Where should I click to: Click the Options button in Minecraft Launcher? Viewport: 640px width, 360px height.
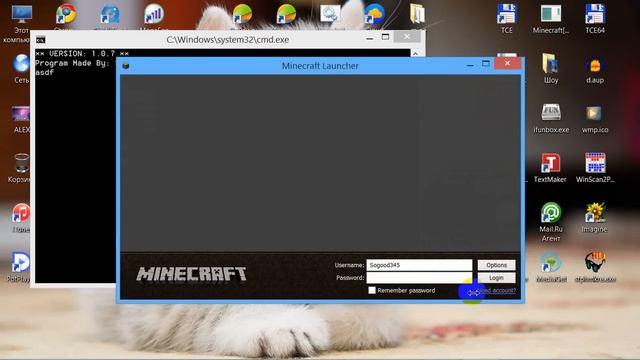click(496, 265)
